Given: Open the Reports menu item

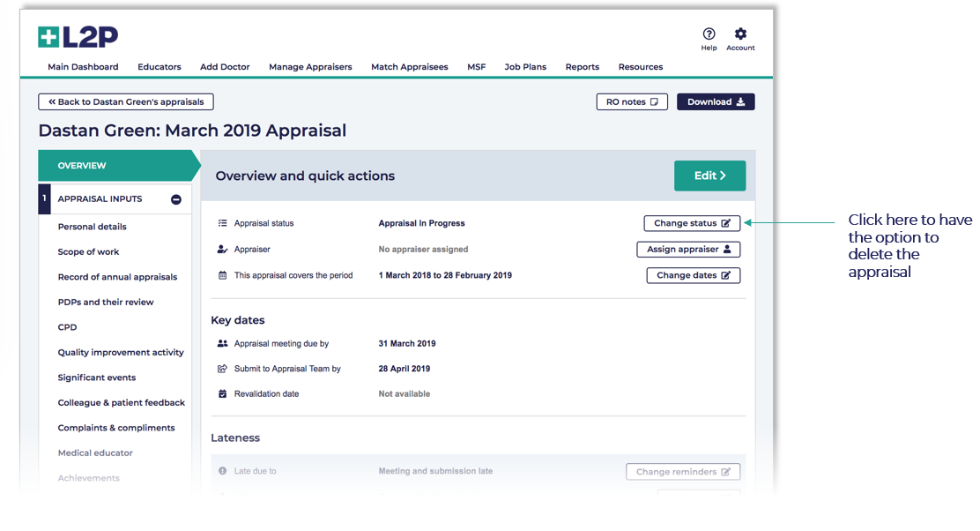Looking at the screenshot, I should 582,67.
